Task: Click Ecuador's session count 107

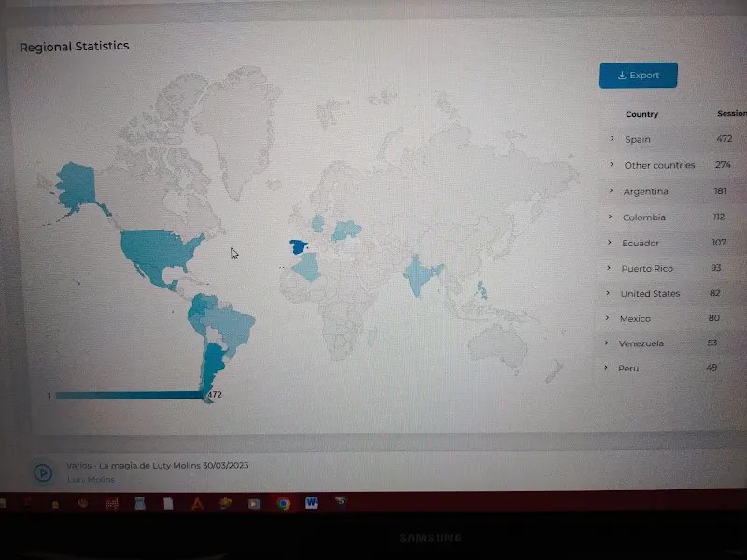Action: [719, 243]
